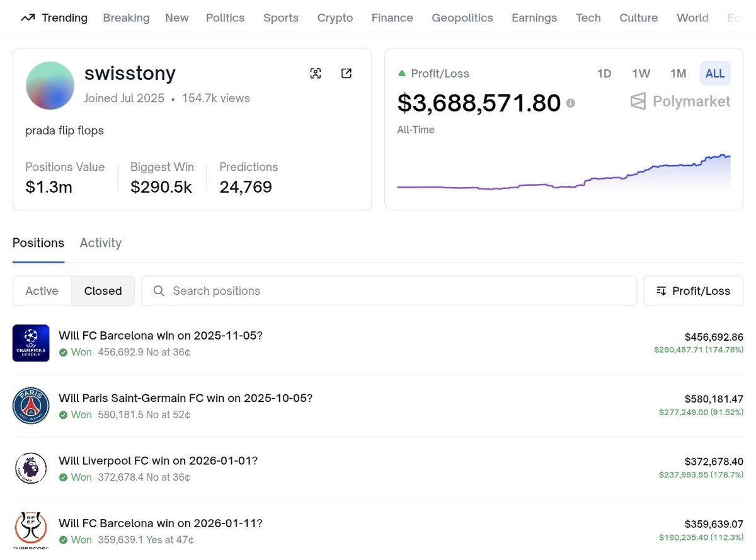Image resolution: width=756 pixels, height=560 pixels.
Task: Click the 'All-Time' chart label
Action: tap(416, 130)
